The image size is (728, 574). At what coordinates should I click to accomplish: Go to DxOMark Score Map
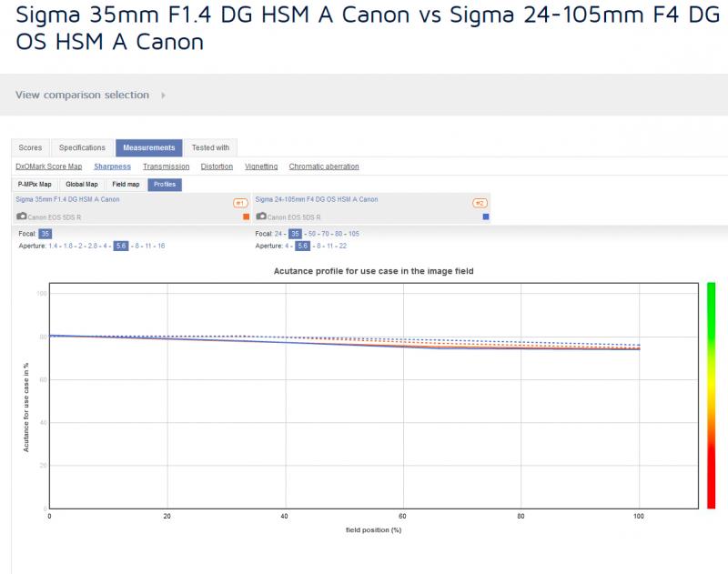point(49,166)
